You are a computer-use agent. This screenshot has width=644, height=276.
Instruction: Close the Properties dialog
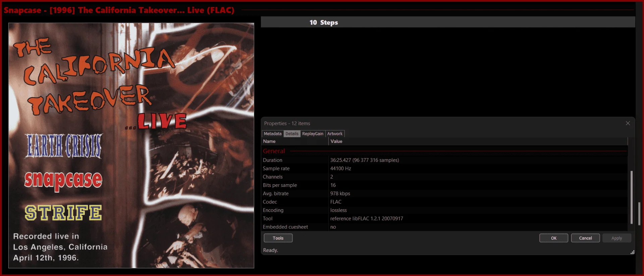[628, 123]
